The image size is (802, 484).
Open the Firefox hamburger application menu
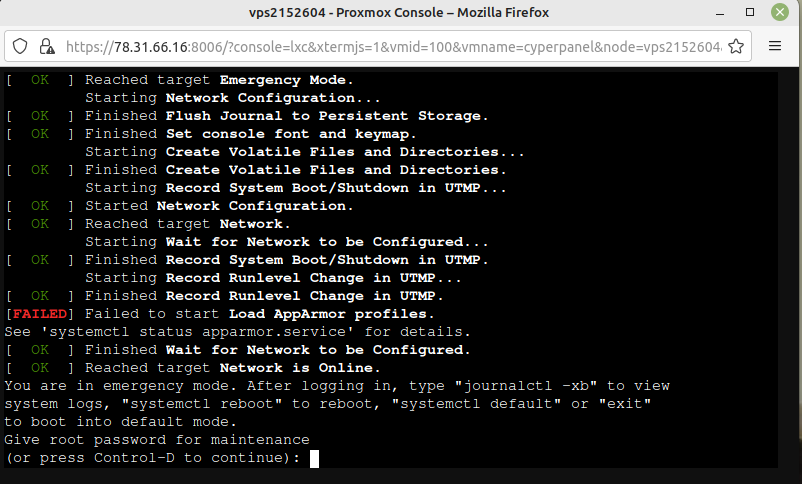coord(774,47)
